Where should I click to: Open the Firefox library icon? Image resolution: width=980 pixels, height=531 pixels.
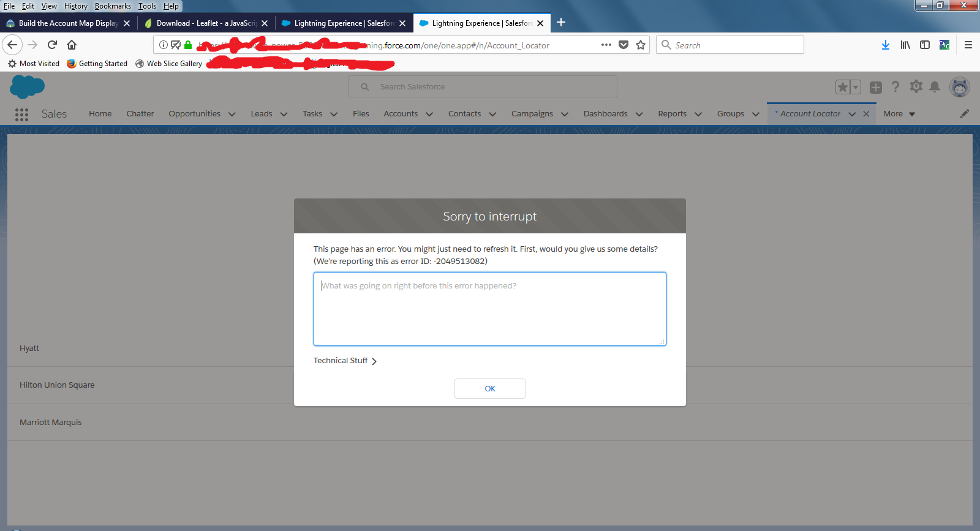click(x=905, y=45)
